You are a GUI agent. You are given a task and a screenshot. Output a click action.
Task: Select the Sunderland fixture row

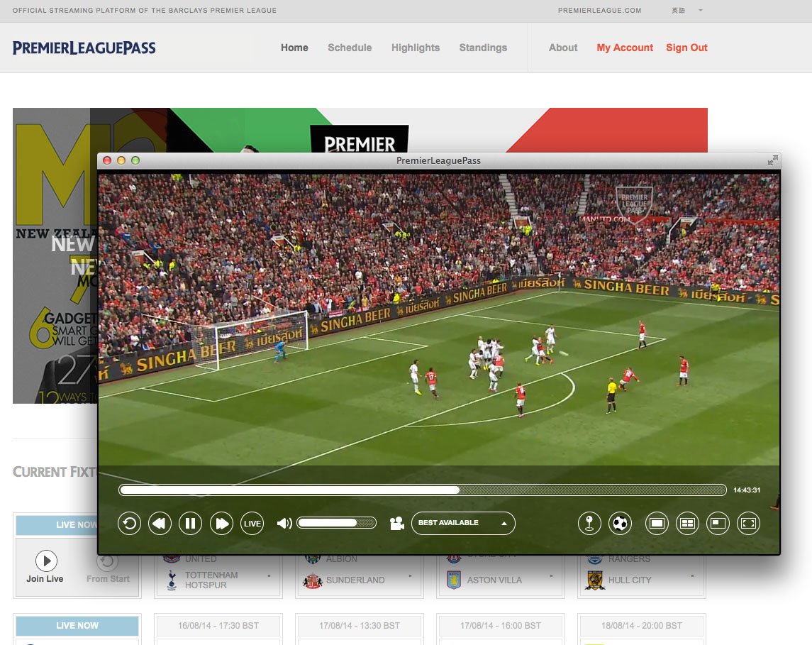(360, 580)
